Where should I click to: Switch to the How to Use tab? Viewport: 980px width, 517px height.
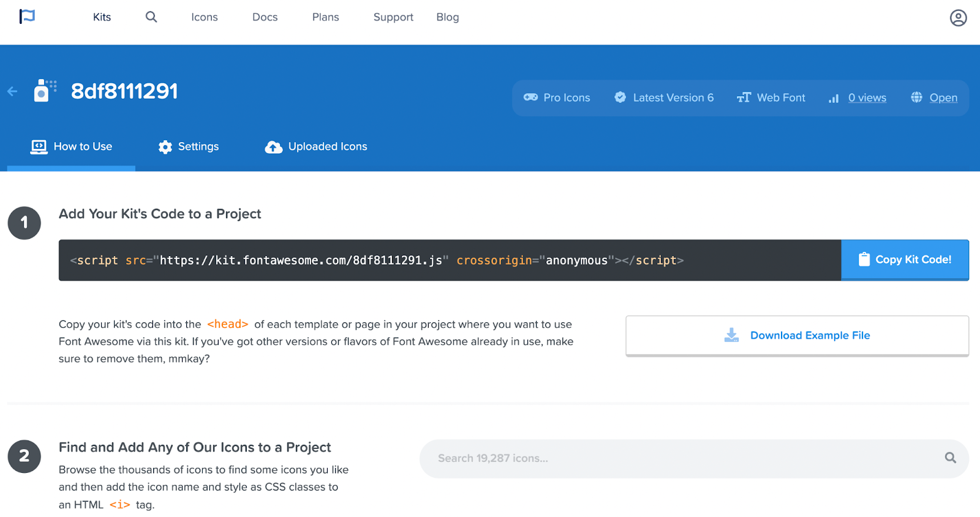tap(71, 146)
